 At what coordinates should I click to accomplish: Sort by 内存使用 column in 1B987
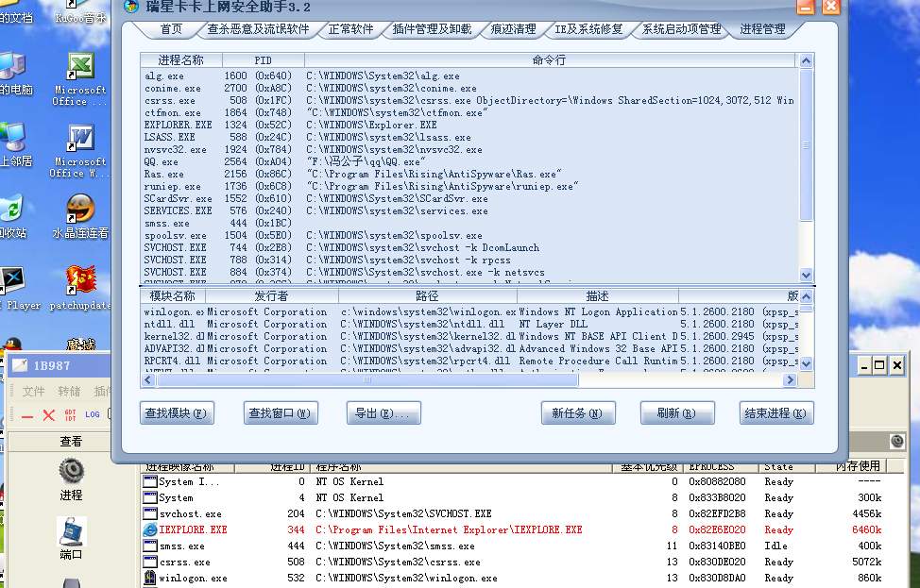[x=851, y=466]
